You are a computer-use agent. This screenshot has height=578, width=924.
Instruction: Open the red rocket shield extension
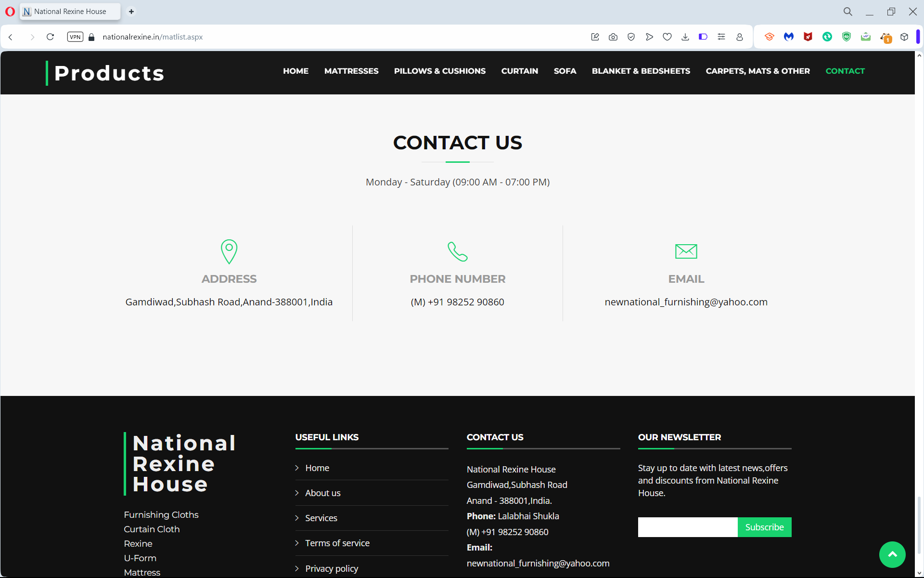(808, 37)
